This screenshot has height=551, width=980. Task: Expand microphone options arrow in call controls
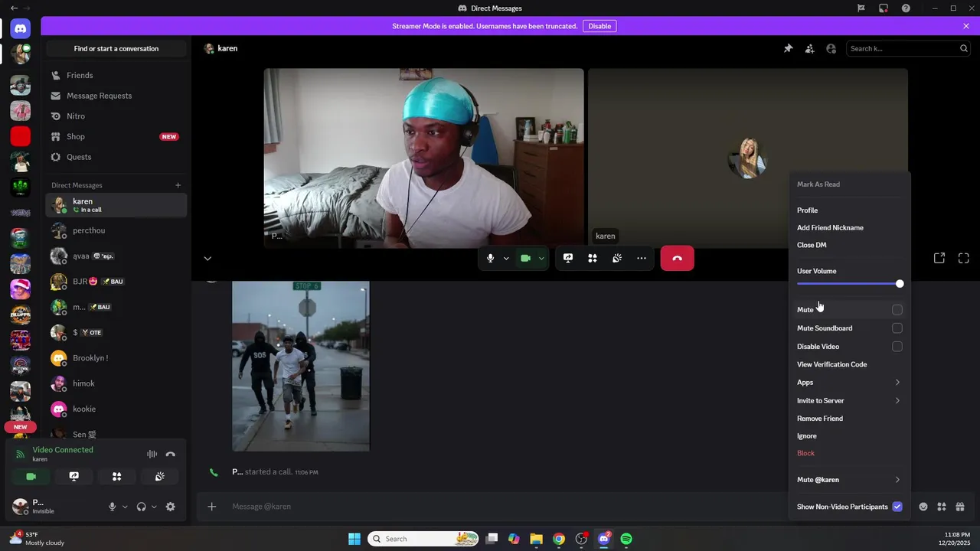click(x=506, y=259)
